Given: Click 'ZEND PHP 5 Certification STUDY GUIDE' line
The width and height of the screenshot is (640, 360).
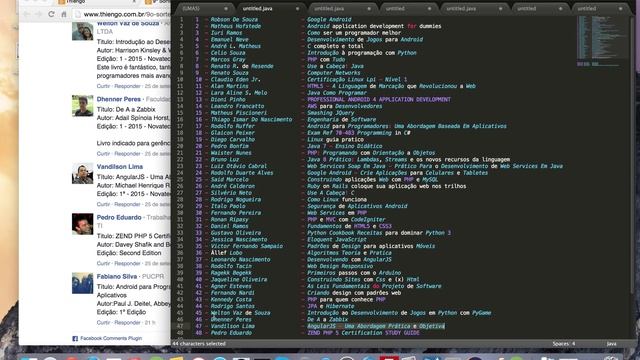Looking at the screenshot, I should pyautogui.click(x=364, y=333).
